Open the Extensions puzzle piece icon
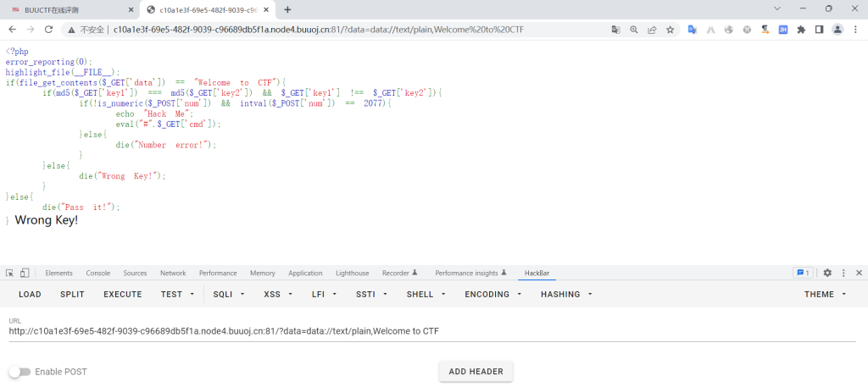Image resolution: width=868 pixels, height=387 pixels. coord(801,29)
